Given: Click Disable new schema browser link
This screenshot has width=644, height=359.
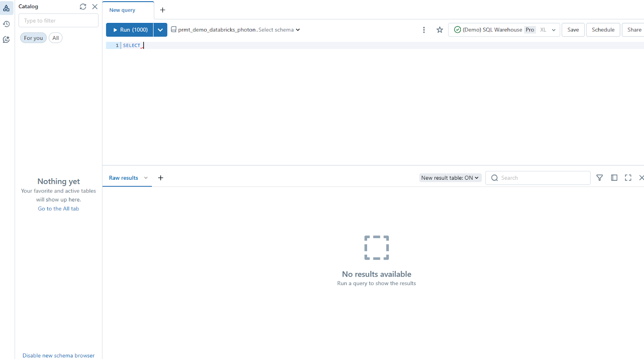Looking at the screenshot, I should pos(58,355).
